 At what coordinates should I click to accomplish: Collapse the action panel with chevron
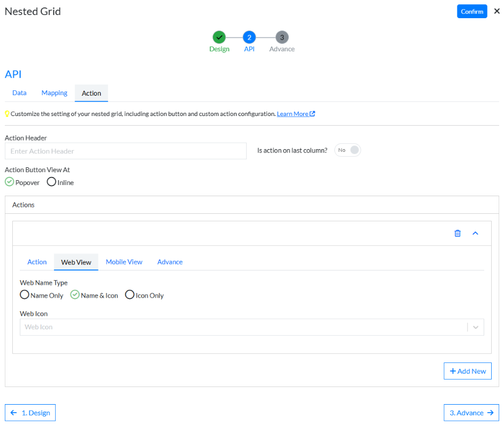475,233
